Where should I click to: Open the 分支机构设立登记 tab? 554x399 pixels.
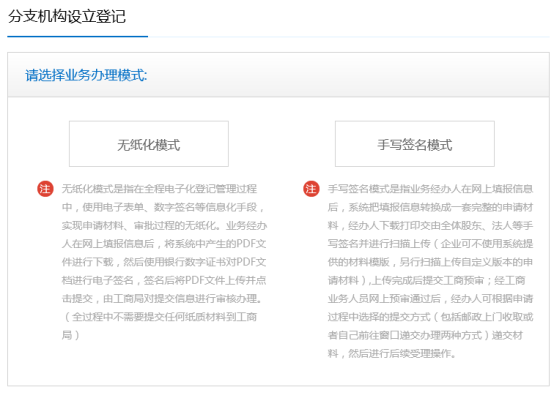67,16
